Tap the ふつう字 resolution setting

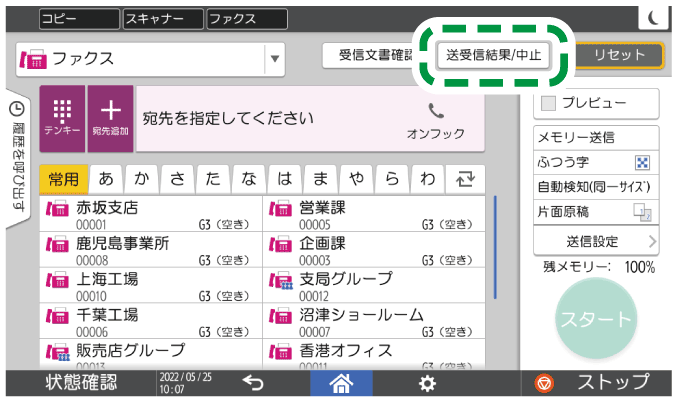point(596,162)
